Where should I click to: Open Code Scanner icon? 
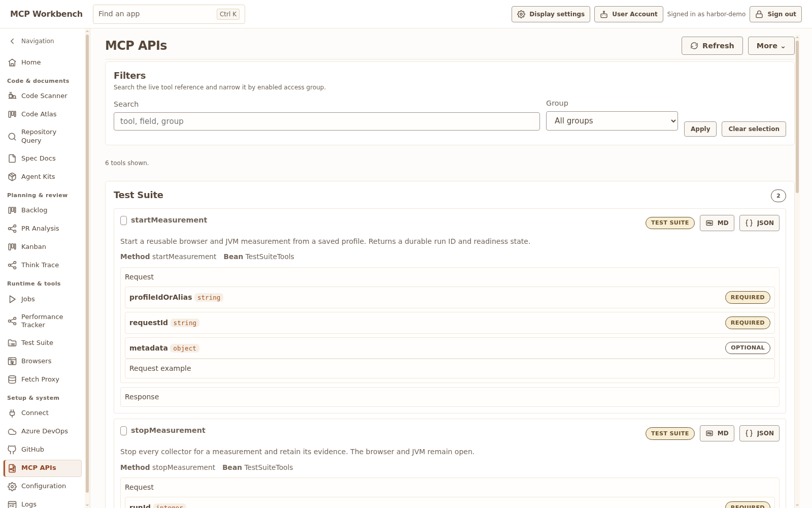[12, 96]
